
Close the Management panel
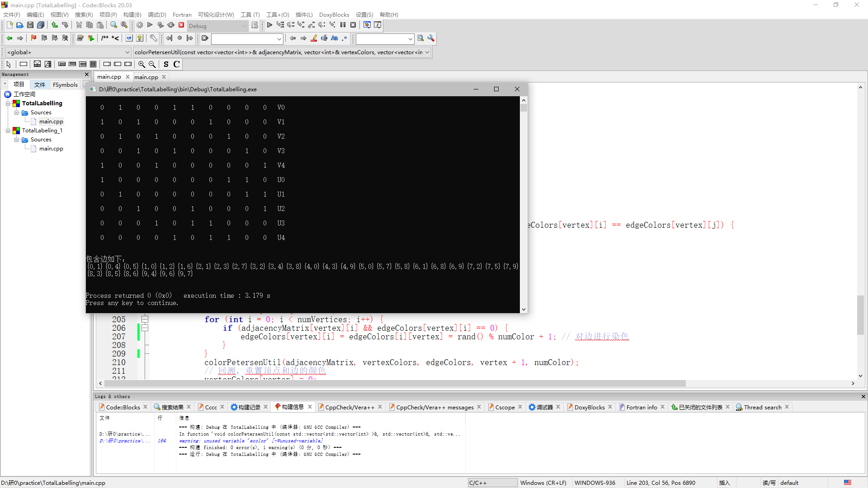pos(87,74)
